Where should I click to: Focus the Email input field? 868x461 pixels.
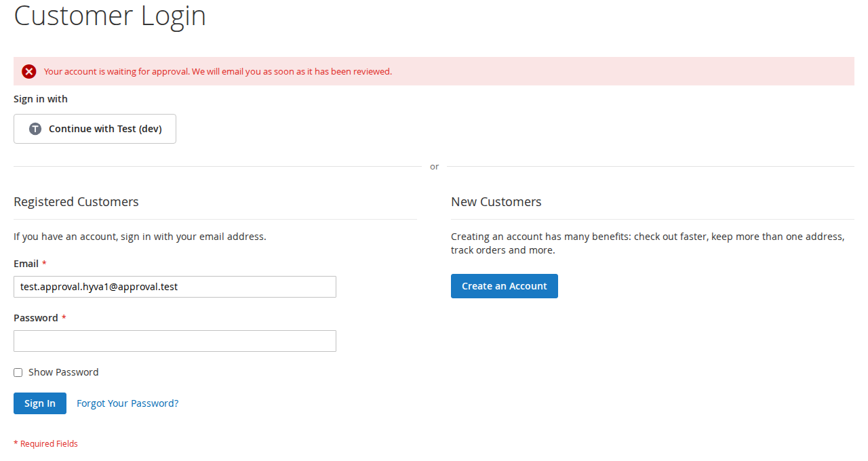[175, 287]
